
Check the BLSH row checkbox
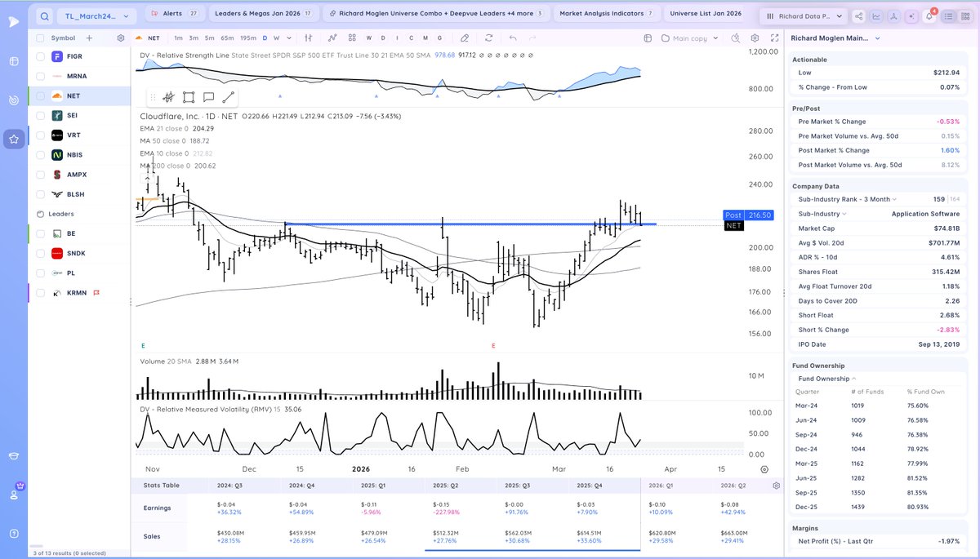[x=40, y=194]
